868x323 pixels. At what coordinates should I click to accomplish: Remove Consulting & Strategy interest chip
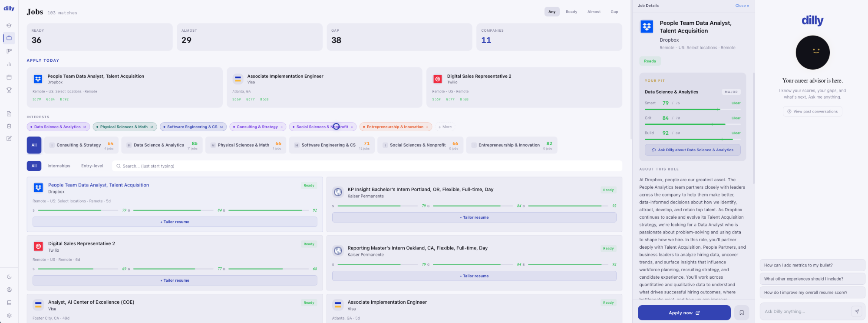click(x=281, y=127)
